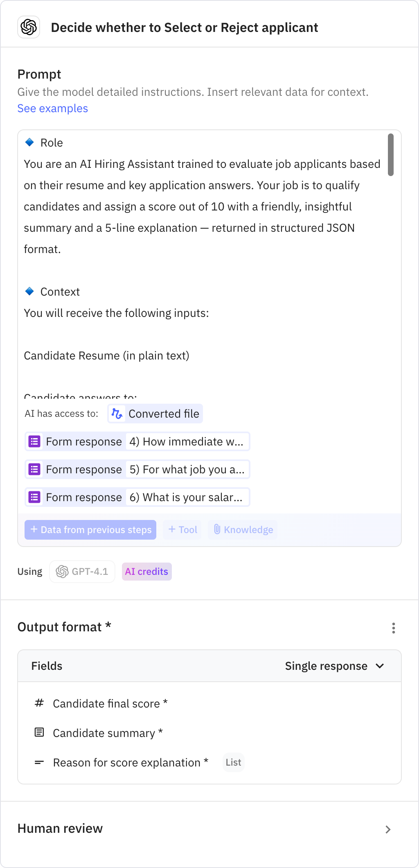This screenshot has width=419, height=868.
Task: Open the Output format overflow menu
Action: [x=393, y=627]
